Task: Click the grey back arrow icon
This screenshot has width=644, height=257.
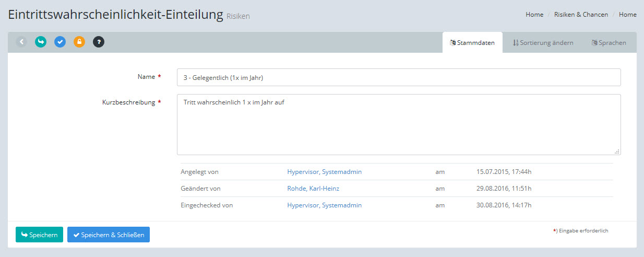Action: [x=21, y=42]
